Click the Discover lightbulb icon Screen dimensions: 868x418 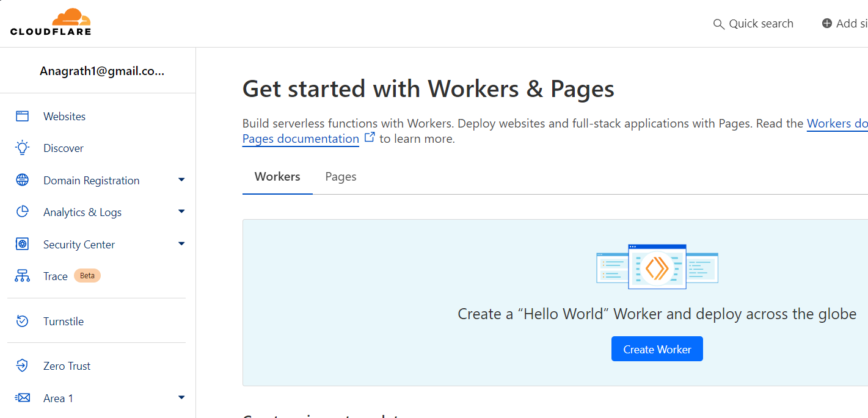23,148
